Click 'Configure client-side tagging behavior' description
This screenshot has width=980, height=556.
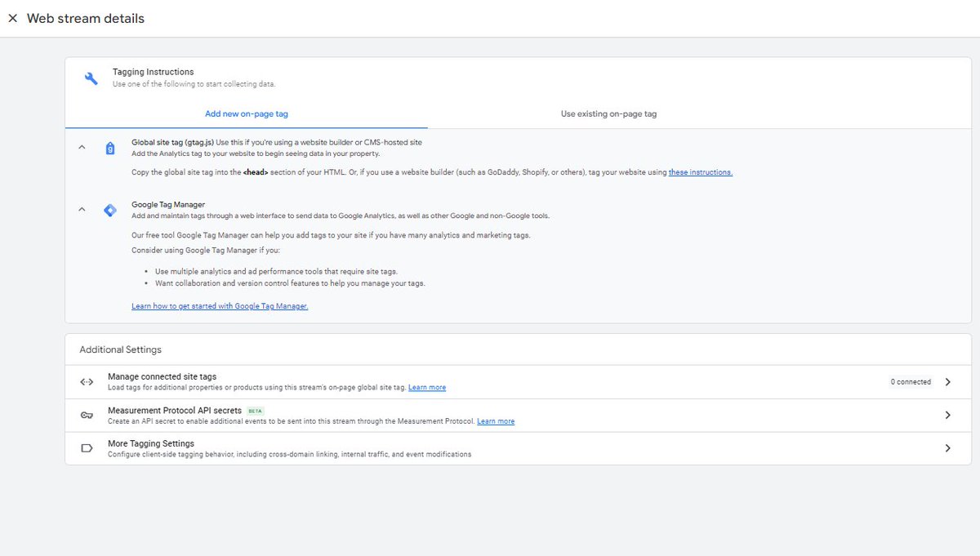(289, 455)
